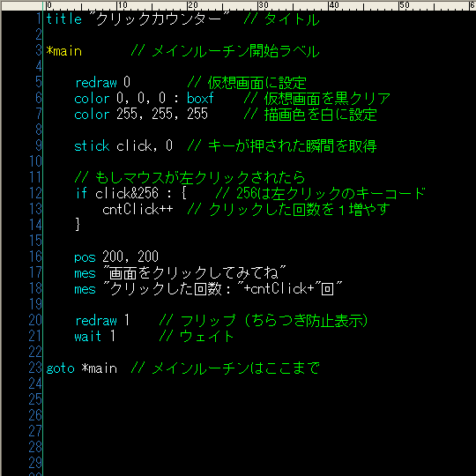Image resolution: width=476 pixels, height=476 pixels.
Task: Click the 'title' command on line 1
Action: pos(63,19)
